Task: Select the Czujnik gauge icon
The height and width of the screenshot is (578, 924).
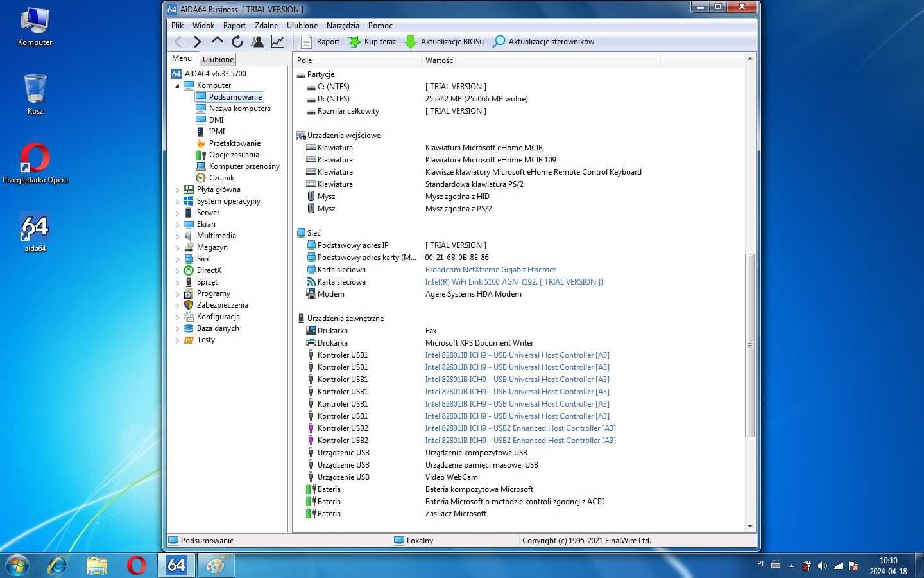Action: click(x=201, y=178)
